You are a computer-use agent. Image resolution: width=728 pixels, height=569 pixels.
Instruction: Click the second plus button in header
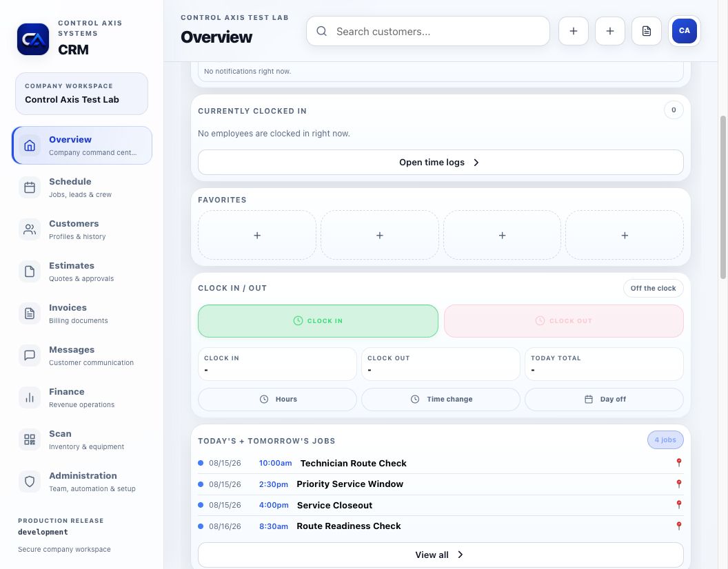click(x=610, y=31)
